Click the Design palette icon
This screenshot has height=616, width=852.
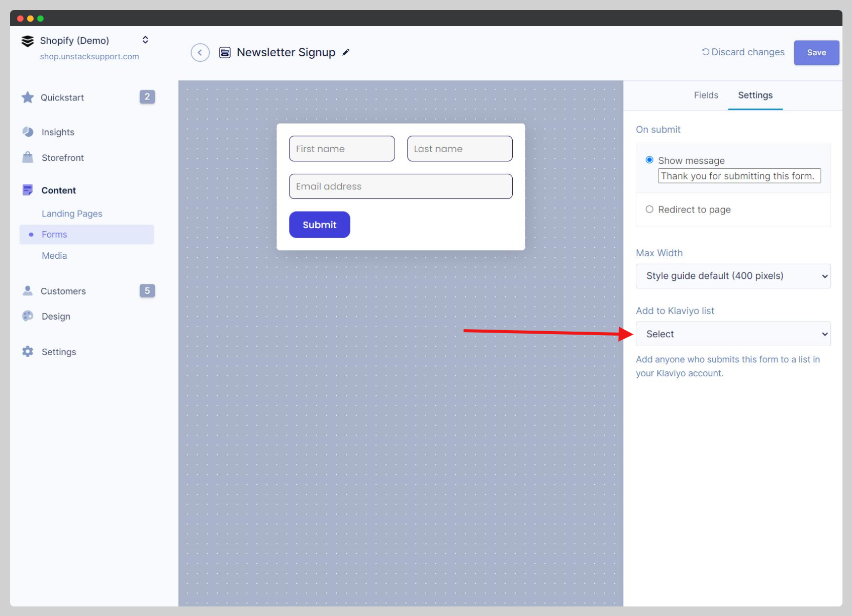point(28,316)
